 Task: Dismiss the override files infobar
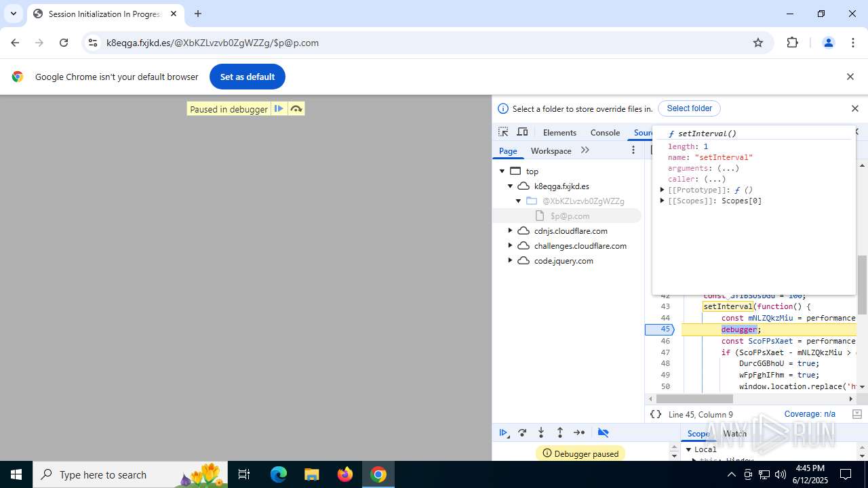click(x=854, y=108)
